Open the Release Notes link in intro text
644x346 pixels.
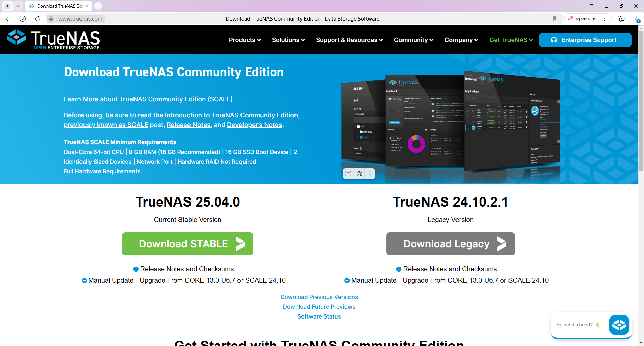click(x=189, y=125)
